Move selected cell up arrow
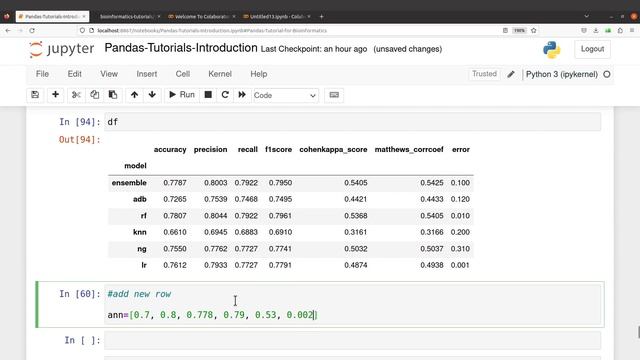 tap(134, 95)
